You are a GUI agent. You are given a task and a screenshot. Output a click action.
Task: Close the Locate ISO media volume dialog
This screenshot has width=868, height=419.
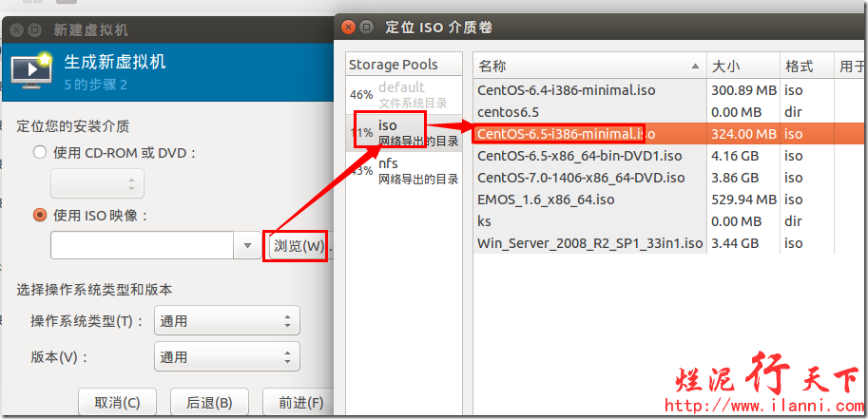pos(349,28)
